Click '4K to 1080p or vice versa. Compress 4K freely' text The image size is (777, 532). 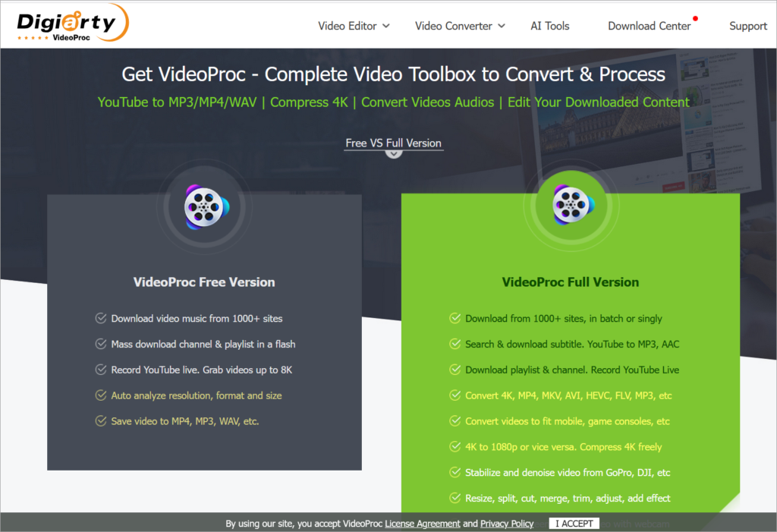point(564,447)
